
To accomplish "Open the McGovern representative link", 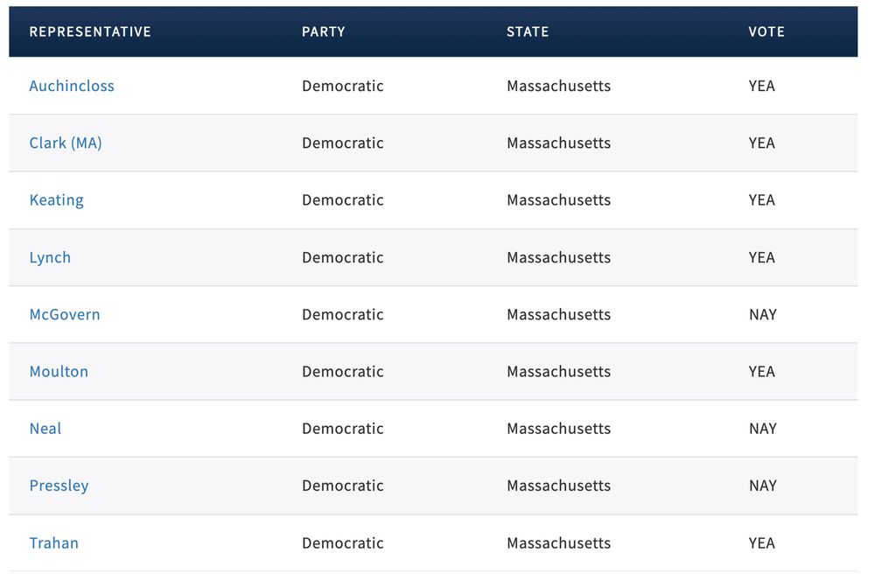I will [x=65, y=314].
